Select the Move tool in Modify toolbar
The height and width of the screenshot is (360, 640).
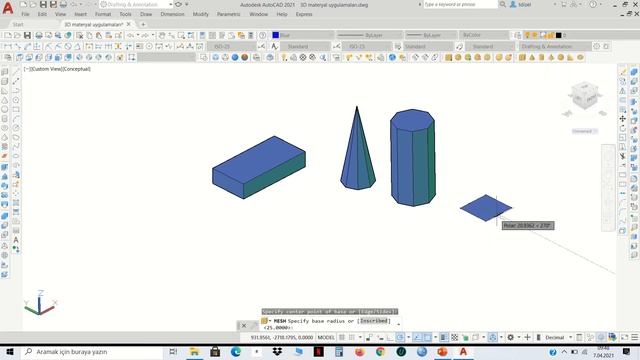622,119
